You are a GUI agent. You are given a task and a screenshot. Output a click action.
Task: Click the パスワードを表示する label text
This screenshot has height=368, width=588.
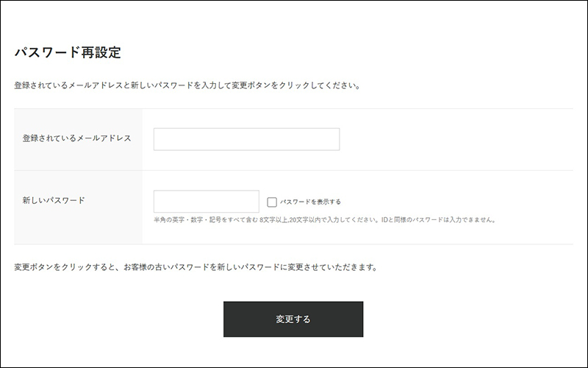pyautogui.click(x=310, y=202)
